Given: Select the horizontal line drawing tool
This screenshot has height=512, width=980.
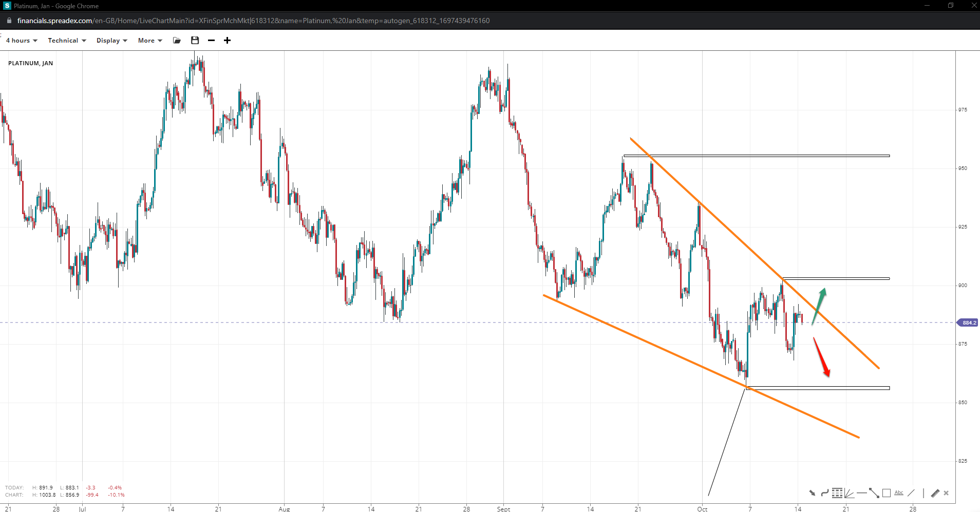Looking at the screenshot, I should click(861, 493).
